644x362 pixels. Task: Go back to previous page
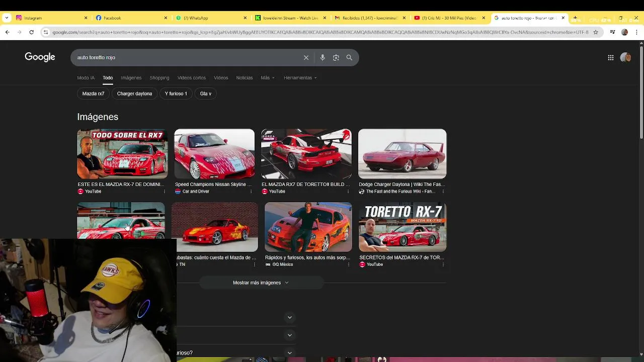coord(7,32)
